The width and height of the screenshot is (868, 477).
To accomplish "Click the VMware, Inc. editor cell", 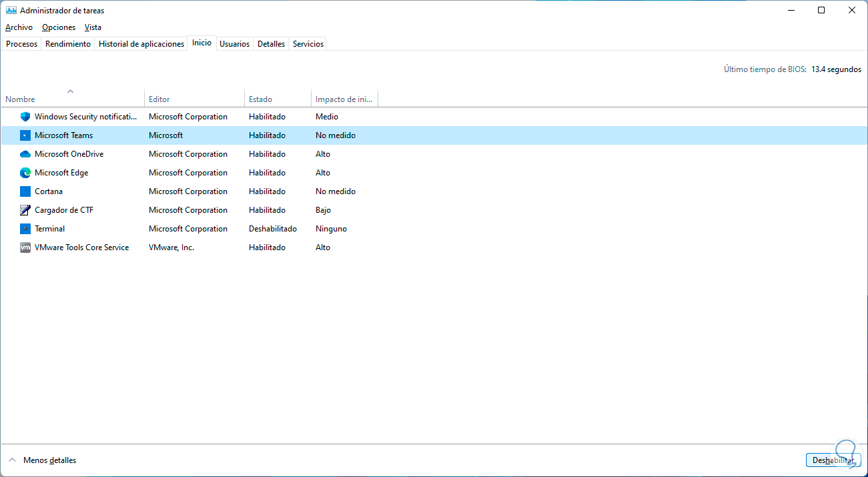I will coord(171,248).
